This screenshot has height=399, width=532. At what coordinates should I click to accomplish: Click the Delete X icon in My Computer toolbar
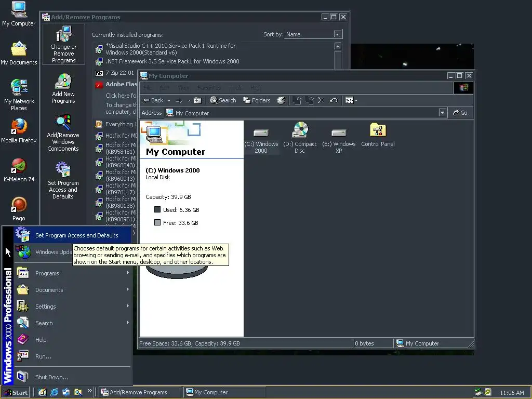(321, 100)
